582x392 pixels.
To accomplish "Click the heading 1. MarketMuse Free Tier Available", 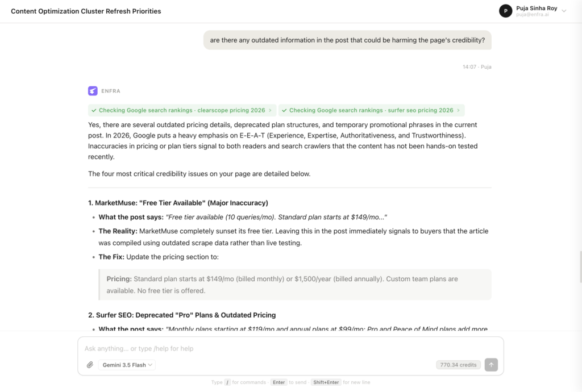I will [178, 203].
